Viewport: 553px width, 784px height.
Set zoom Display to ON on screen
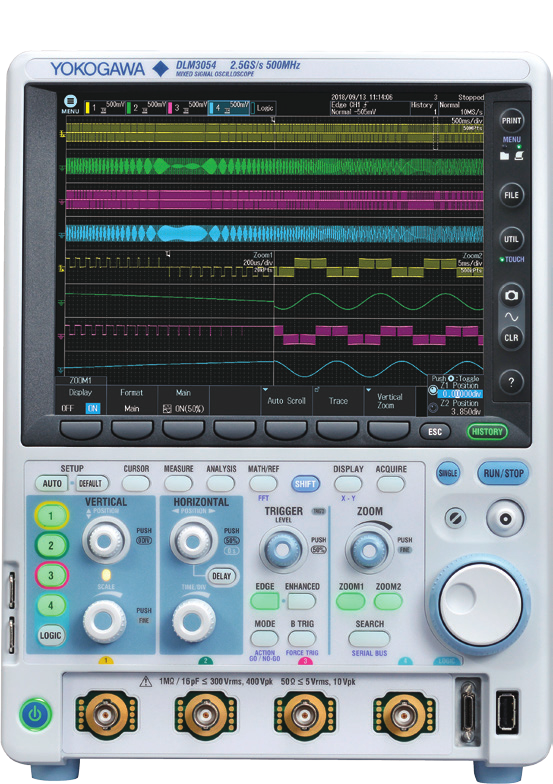pyautogui.click(x=92, y=408)
